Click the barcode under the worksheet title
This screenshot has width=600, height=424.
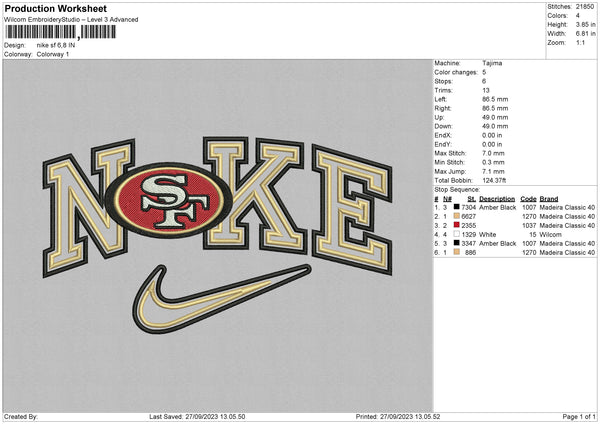(60, 32)
